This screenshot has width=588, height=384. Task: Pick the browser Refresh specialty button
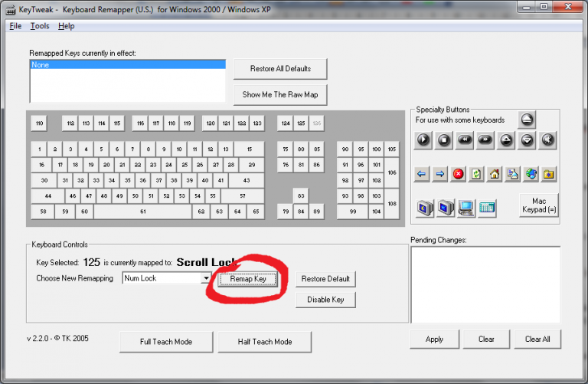click(476, 174)
